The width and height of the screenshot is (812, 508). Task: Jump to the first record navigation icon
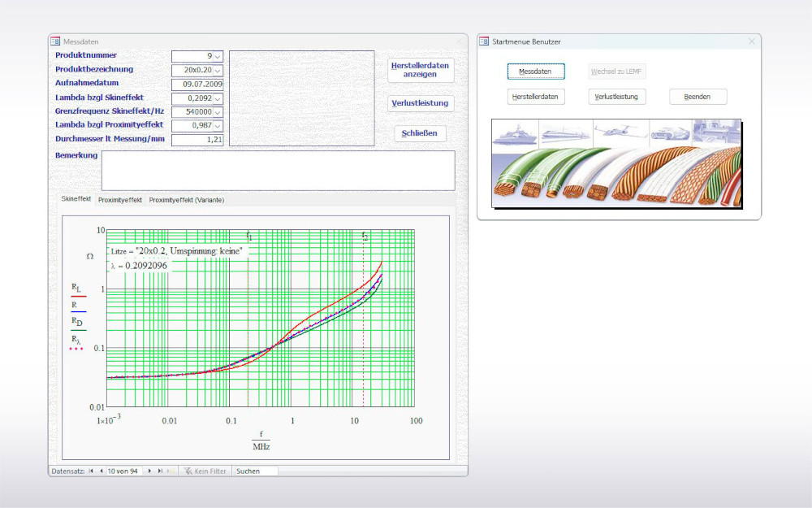point(91,471)
